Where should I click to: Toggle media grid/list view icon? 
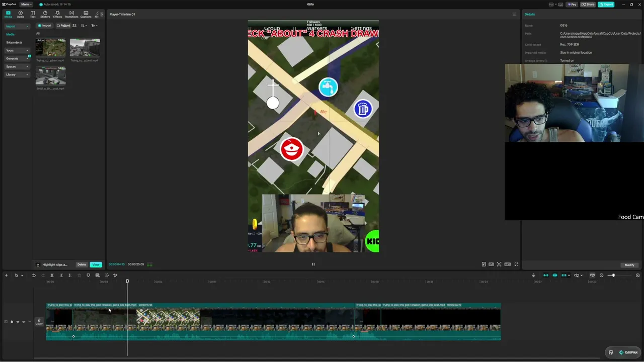click(x=74, y=26)
